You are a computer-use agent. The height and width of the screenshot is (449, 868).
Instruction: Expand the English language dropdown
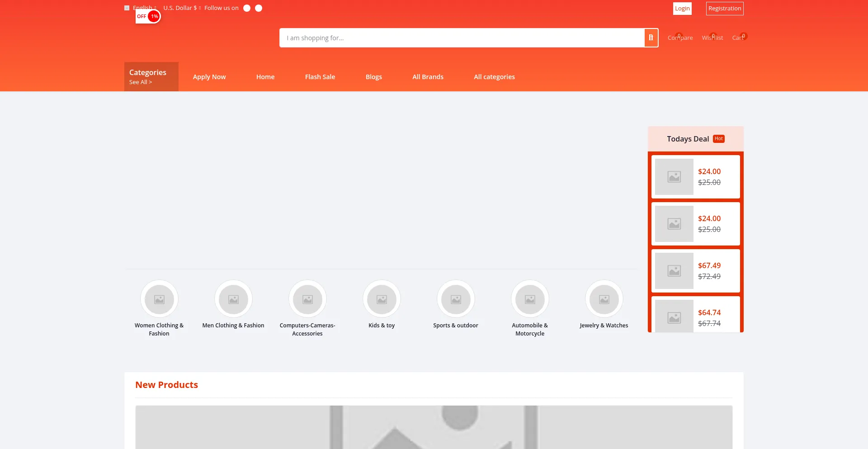tap(144, 8)
